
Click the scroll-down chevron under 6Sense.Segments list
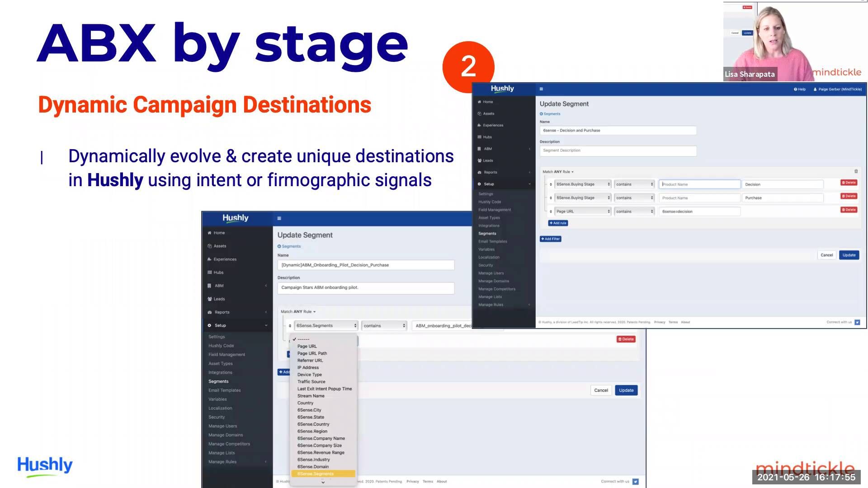coord(323,482)
